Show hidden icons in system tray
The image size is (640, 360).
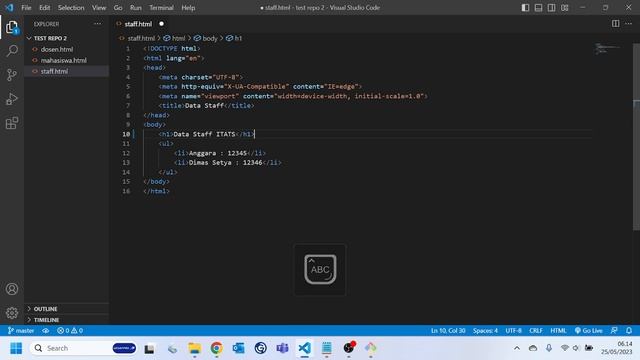coord(517,348)
